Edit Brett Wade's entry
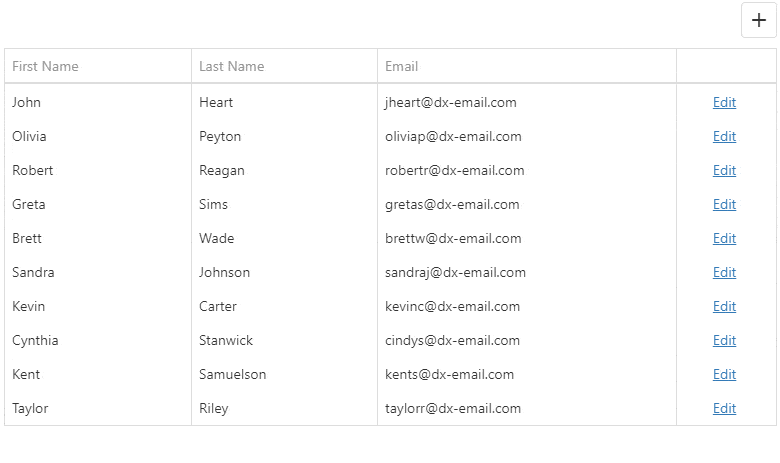 tap(724, 238)
